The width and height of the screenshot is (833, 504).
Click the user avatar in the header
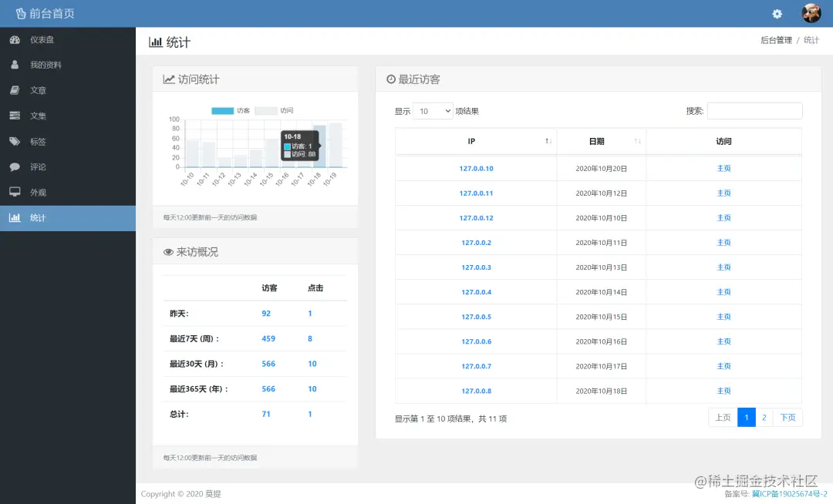point(811,13)
